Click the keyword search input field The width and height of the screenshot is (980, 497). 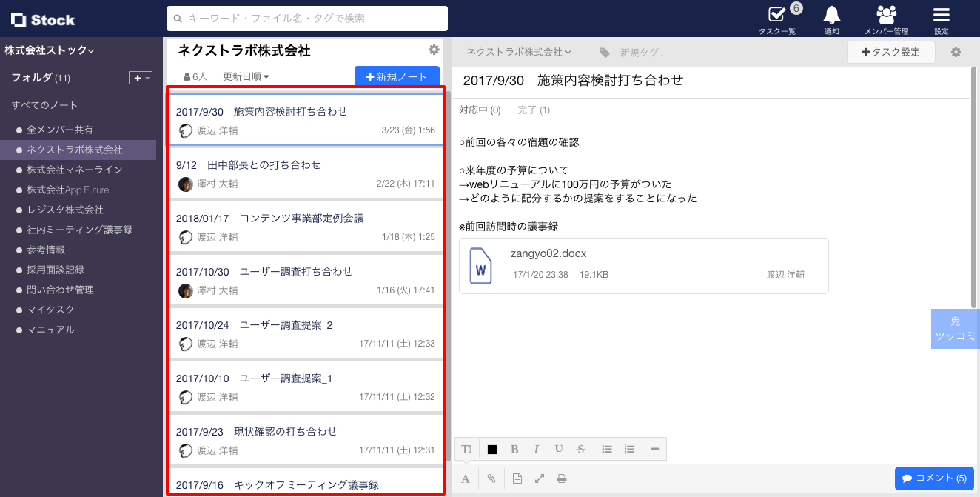tap(309, 18)
